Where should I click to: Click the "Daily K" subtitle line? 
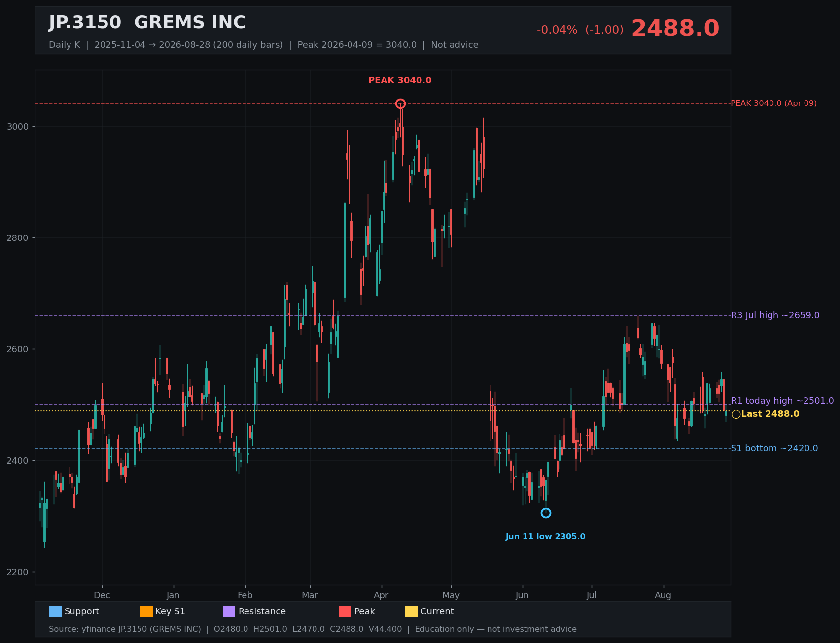[263, 45]
